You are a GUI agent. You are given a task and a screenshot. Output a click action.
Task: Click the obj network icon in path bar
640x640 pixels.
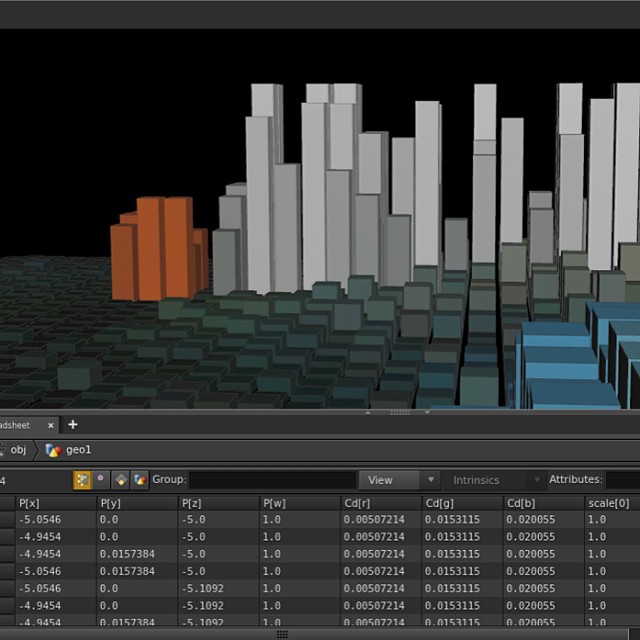pyautogui.click(x=4, y=450)
